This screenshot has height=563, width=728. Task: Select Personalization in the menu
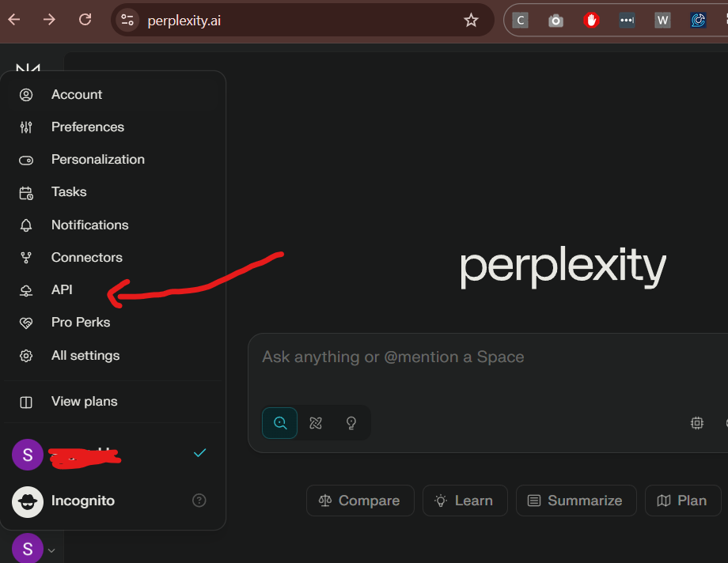click(113, 160)
